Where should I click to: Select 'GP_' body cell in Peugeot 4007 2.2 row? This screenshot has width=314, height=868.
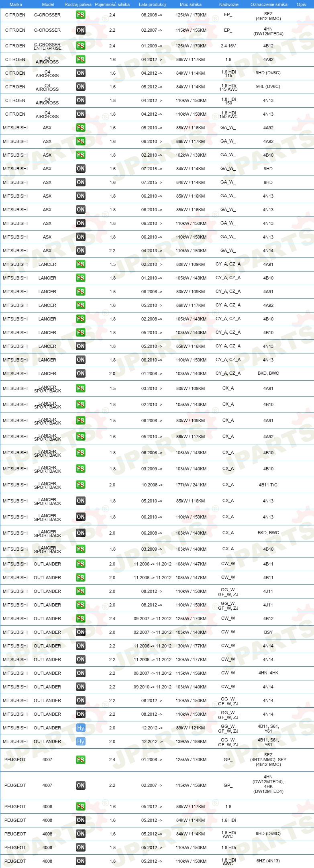[x=228, y=785]
